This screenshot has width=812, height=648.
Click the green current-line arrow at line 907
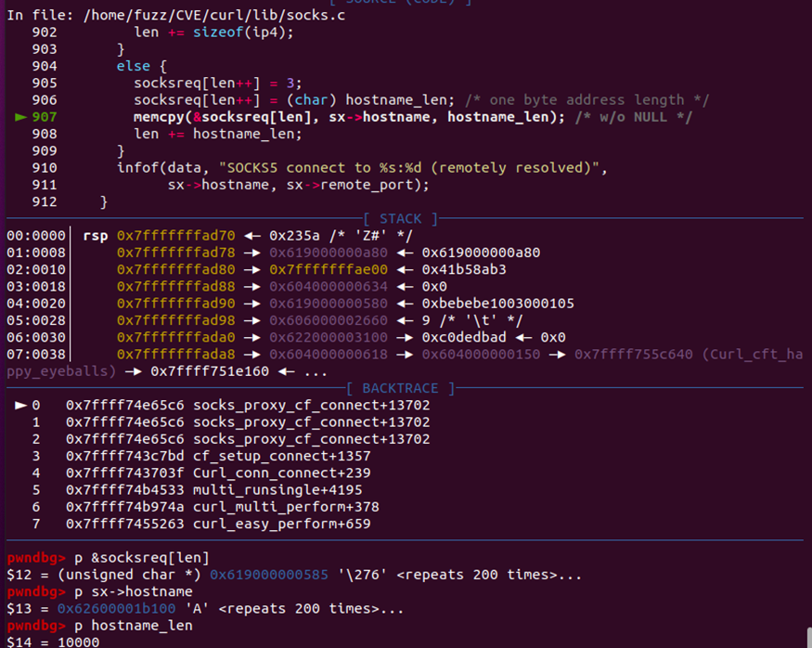click(21, 117)
